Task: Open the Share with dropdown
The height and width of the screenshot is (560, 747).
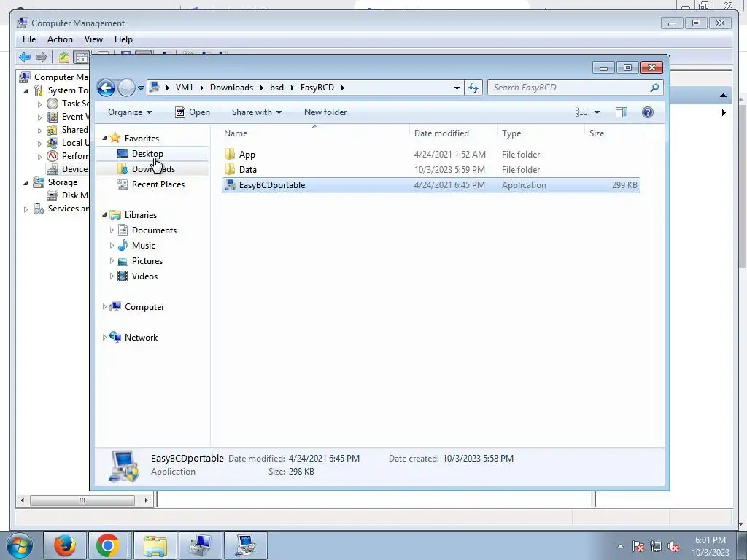Action: (256, 112)
